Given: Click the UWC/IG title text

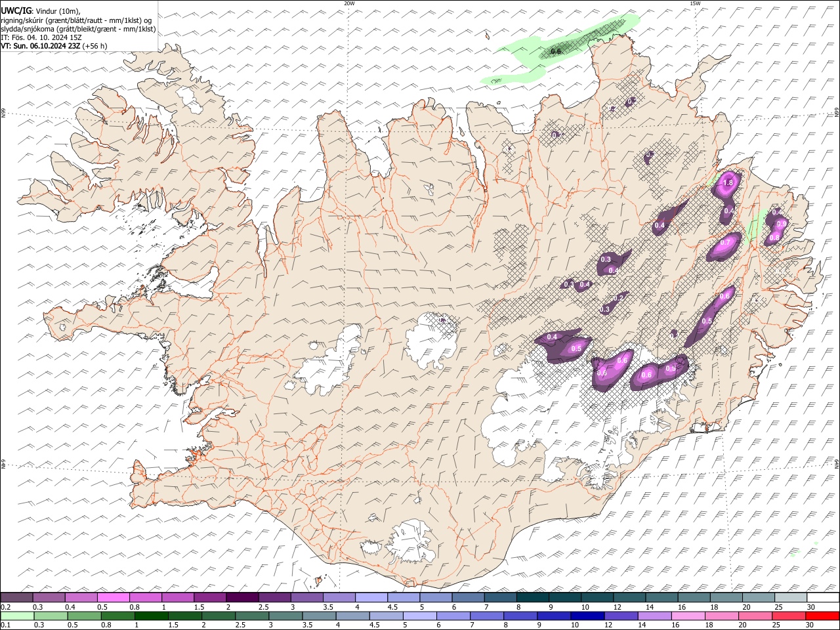Looking at the screenshot, I should (16, 11).
